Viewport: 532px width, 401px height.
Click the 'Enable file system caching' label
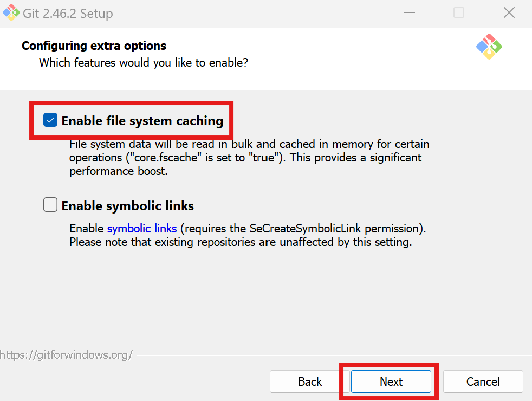(x=142, y=121)
